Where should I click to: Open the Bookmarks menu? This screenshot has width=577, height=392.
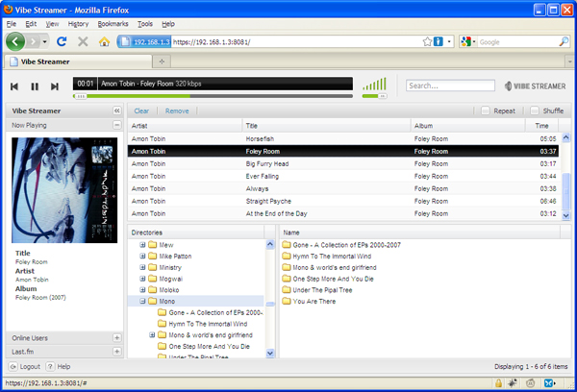pyautogui.click(x=113, y=24)
